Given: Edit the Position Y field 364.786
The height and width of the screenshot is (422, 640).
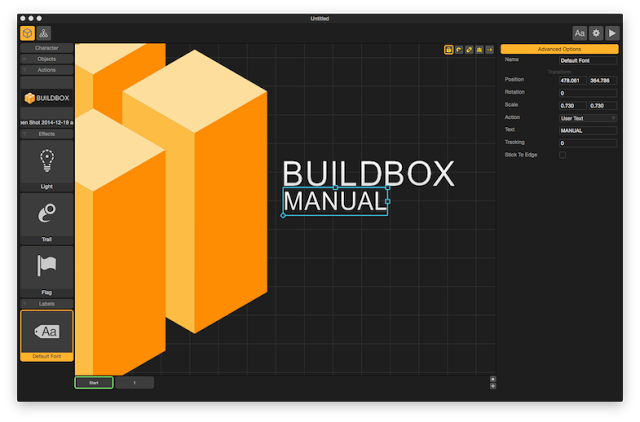Looking at the screenshot, I should pyautogui.click(x=602, y=80).
